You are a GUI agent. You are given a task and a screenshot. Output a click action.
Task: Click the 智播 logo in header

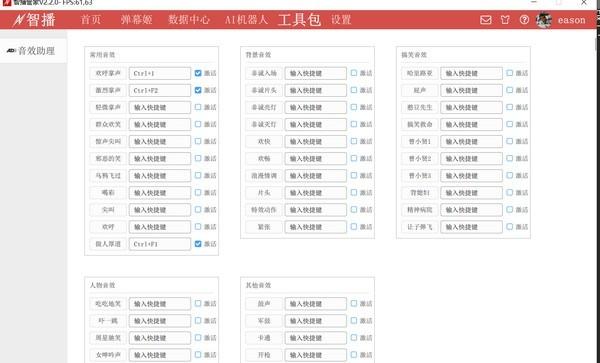pyautogui.click(x=34, y=20)
